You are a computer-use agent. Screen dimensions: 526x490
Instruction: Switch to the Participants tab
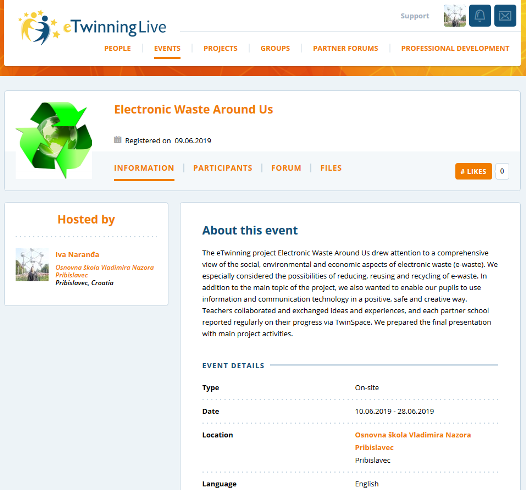click(x=223, y=168)
